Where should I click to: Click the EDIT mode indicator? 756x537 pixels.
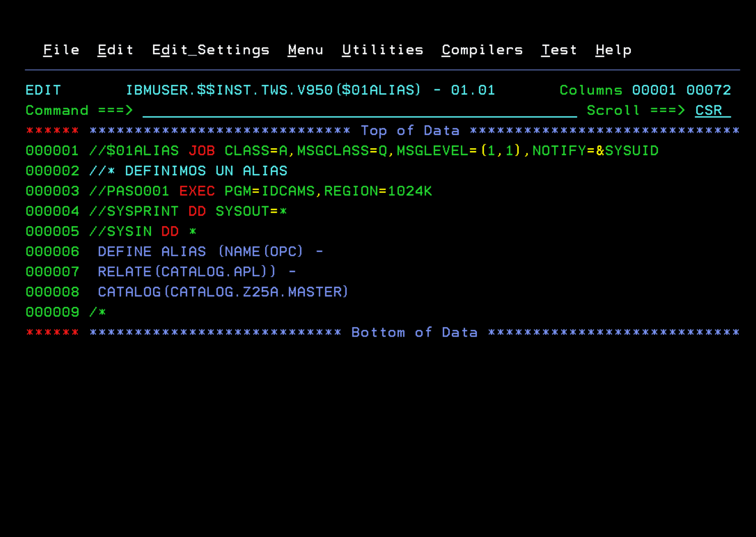43,90
